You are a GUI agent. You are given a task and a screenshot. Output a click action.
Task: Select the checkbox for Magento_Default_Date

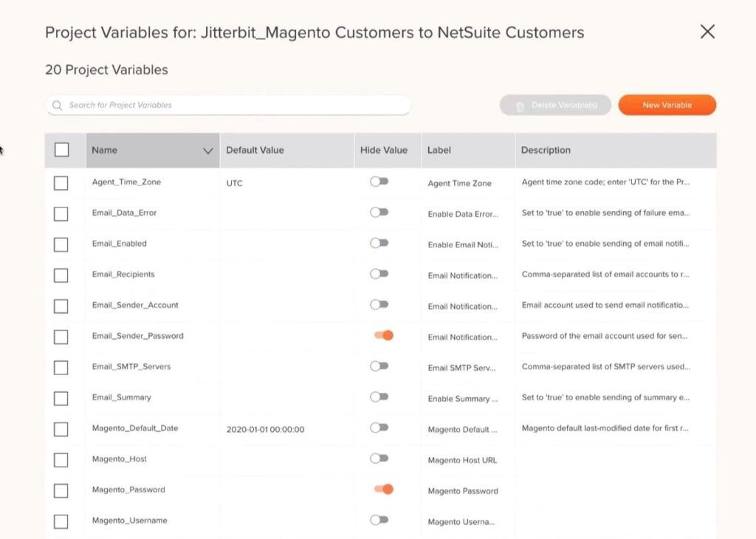click(61, 428)
